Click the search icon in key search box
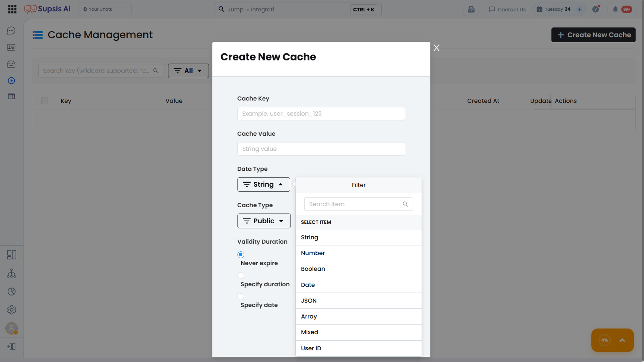This screenshot has height=362, width=644. tap(156, 71)
